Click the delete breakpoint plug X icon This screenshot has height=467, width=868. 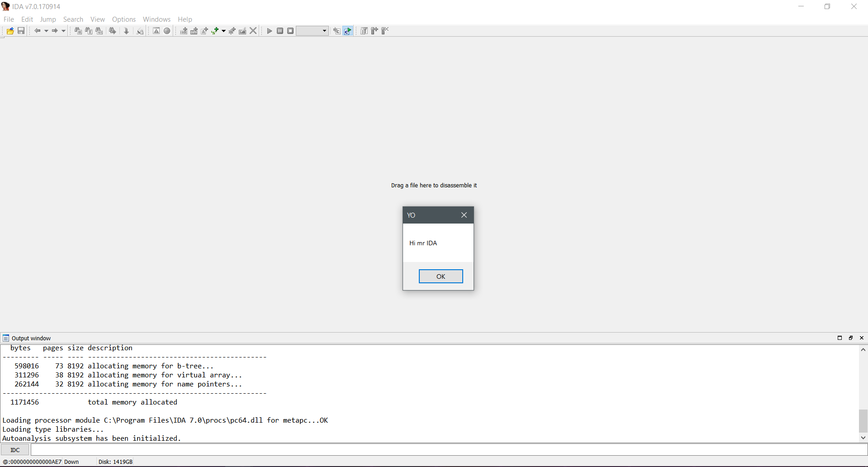pyautogui.click(x=385, y=31)
